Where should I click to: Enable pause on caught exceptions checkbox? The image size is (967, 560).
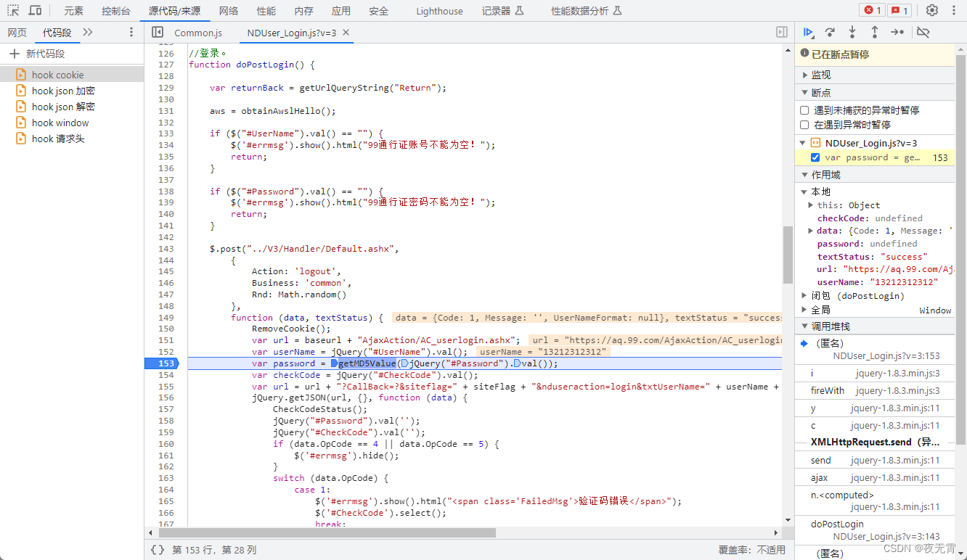804,125
